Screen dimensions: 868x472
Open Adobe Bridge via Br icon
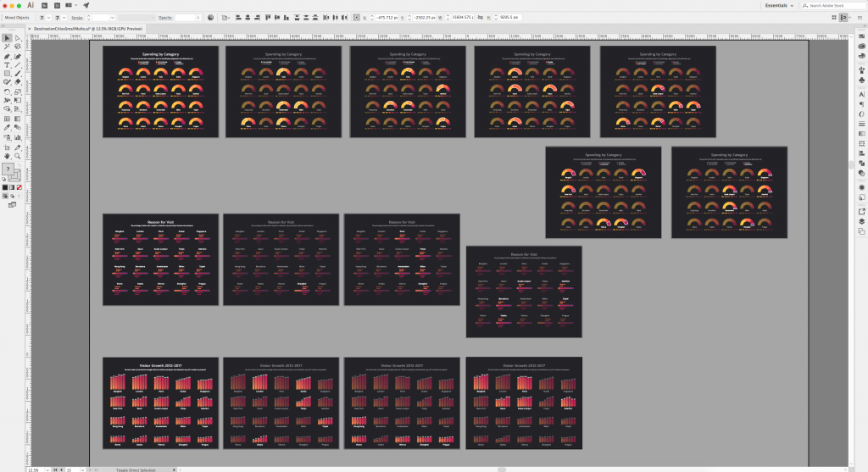(x=44, y=5)
